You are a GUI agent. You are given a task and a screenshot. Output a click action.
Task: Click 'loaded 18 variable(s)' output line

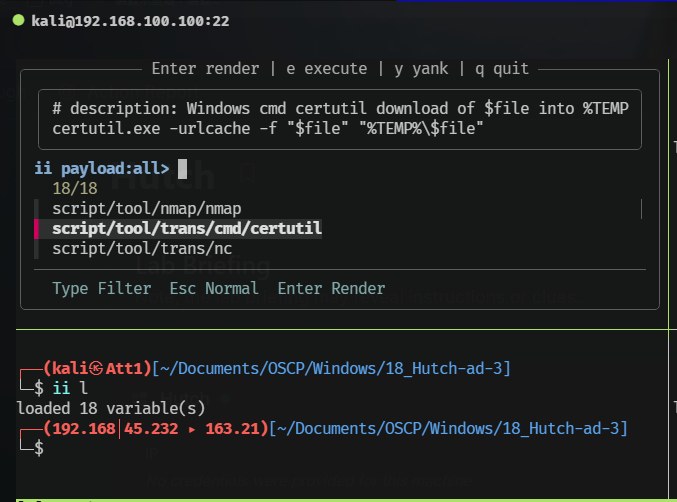pos(111,408)
